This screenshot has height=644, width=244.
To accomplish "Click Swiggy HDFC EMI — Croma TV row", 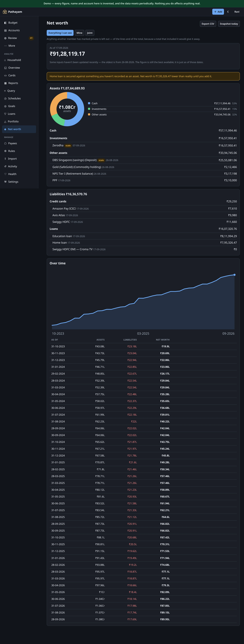I will pos(143,249).
